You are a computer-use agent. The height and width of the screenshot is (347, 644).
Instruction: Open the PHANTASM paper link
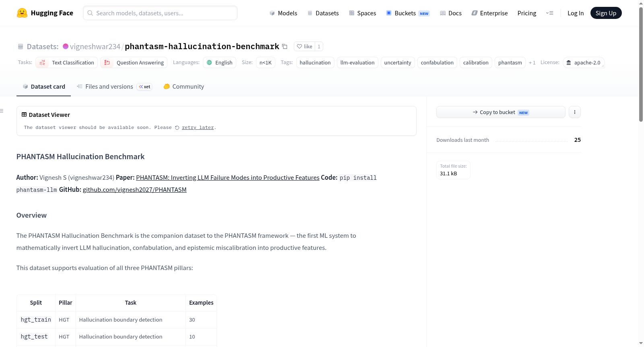[228, 177]
